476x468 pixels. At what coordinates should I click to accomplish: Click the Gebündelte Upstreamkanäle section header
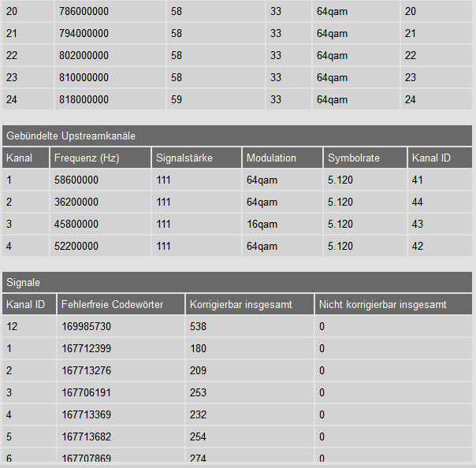[70, 136]
